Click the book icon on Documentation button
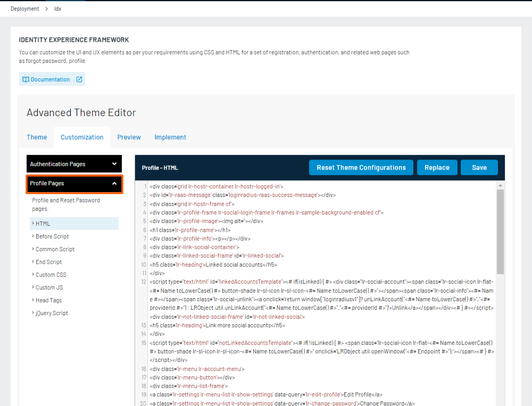The height and width of the screenshot is (406, 532). [x=27, y=78]
